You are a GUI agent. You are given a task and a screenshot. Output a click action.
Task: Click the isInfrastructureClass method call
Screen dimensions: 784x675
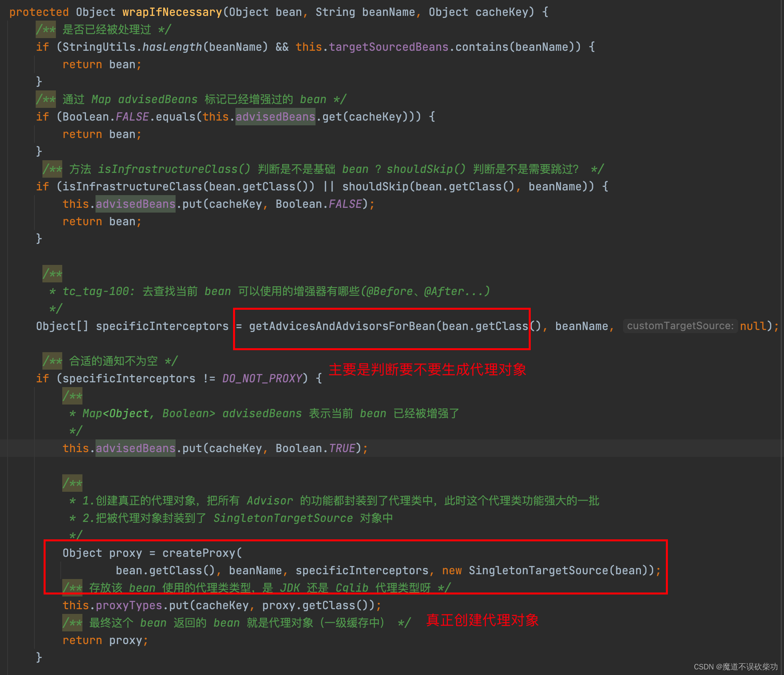point(132,186)
